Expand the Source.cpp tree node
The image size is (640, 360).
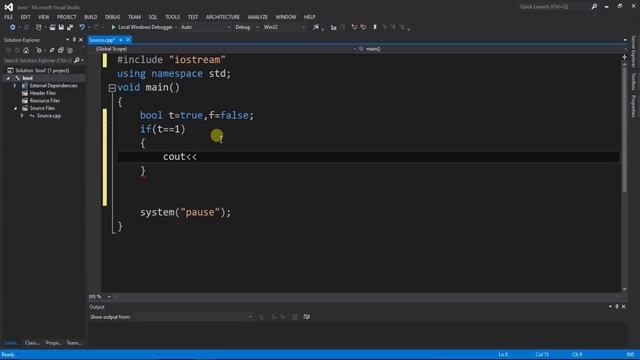click(22, 116)
